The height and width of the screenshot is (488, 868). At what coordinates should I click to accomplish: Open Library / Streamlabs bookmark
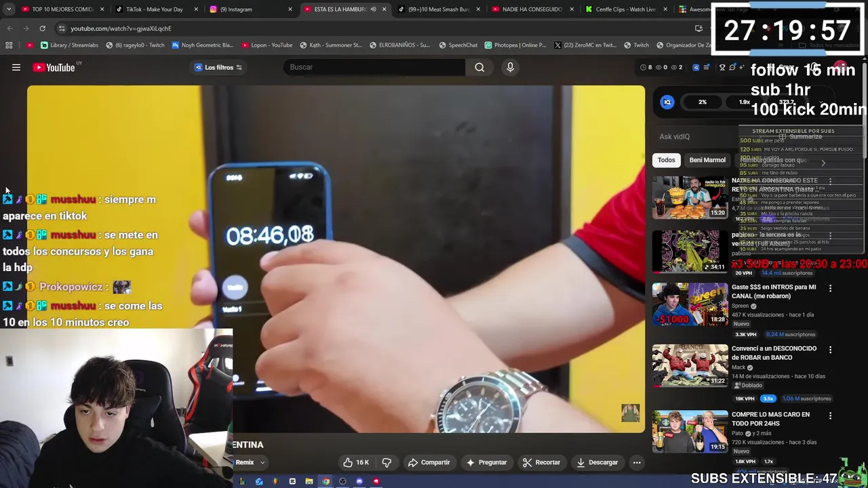tap(69, 45)
